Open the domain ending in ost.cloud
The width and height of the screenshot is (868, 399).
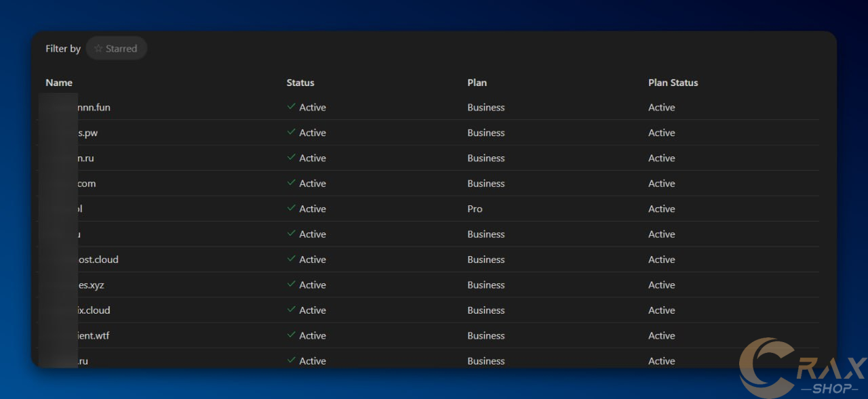(x=98, y=259)
